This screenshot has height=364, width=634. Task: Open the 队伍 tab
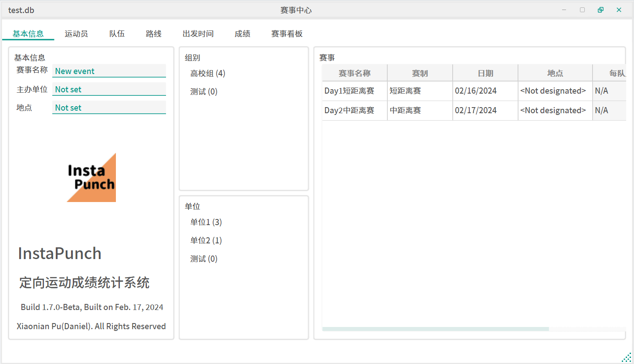tap(117, 34)
